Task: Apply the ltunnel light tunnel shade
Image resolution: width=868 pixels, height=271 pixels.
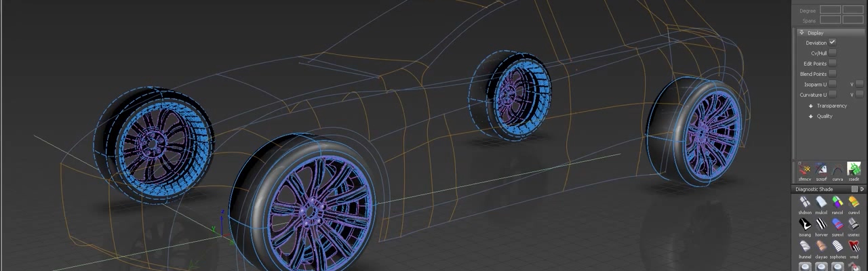Action: tap(805, 247)
